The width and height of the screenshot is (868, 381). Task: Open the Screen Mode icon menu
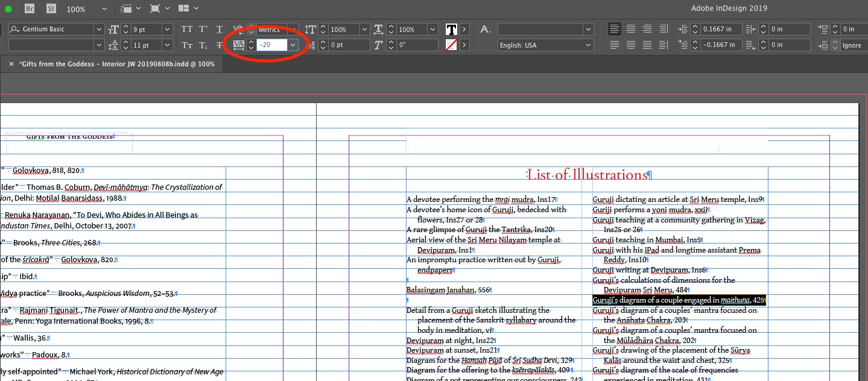click(x=159, y=8)
